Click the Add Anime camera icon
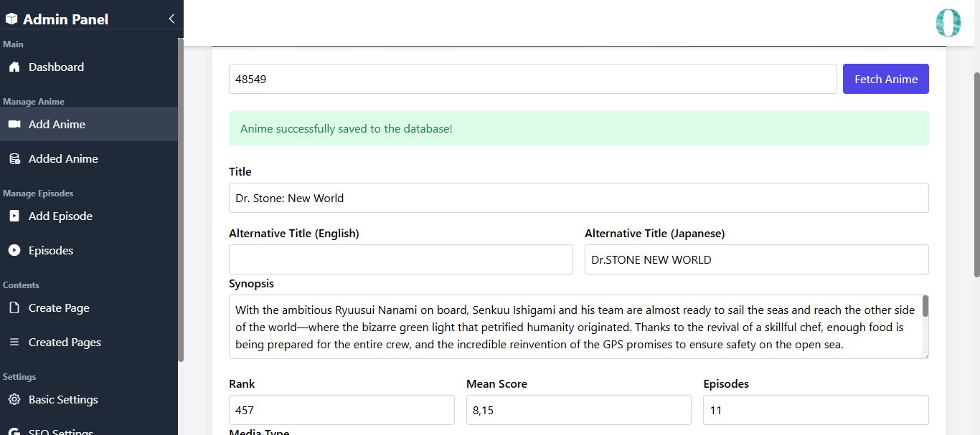The width and height of the screenshot is (980, 435). [14, 124]
